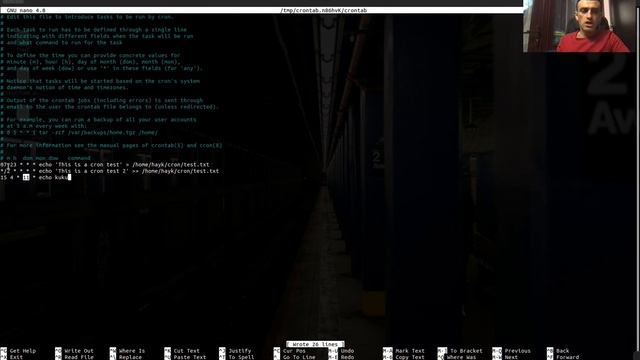Click the highlighted '11' field in the last cron line
This screenshot has height=360, width=640.
[26, 177]
